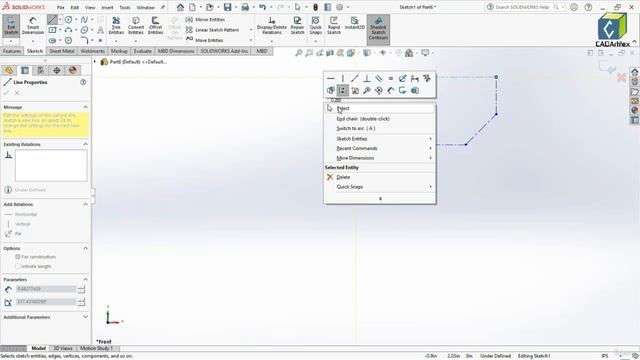Click the Save icon in top toolbar
The image size is (640, 360).
click(227, 7)
